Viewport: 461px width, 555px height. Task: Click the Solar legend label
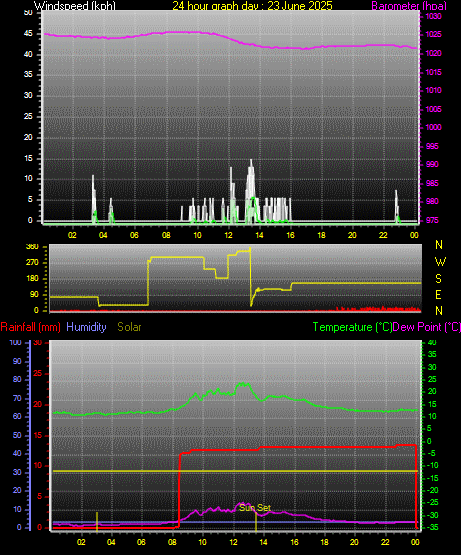[x=129, y=327]
